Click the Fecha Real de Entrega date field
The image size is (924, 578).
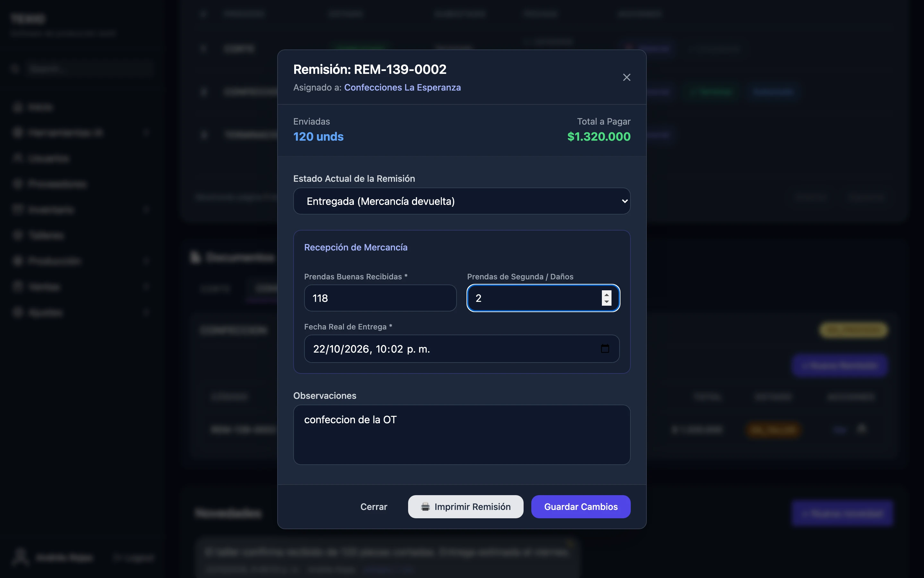pos(462,349)
